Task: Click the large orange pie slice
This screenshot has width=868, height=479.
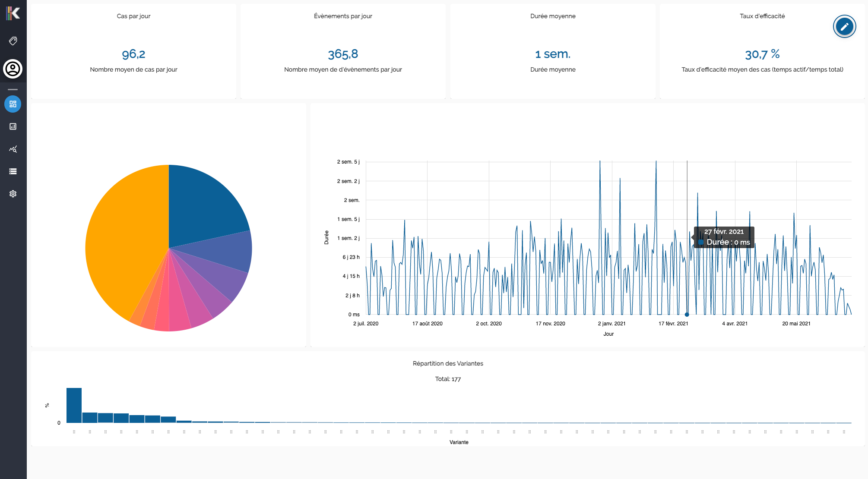Action: tap(125, 242)
